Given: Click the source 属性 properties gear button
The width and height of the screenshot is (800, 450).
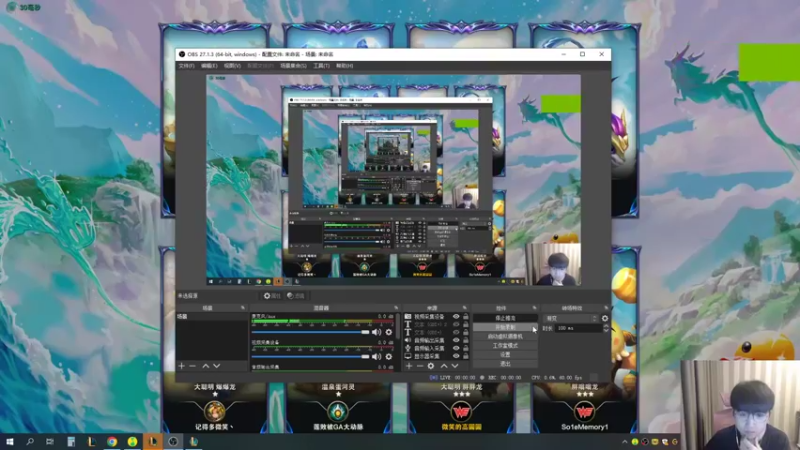Looking at the screenshot, I should [x=271, y=296].
